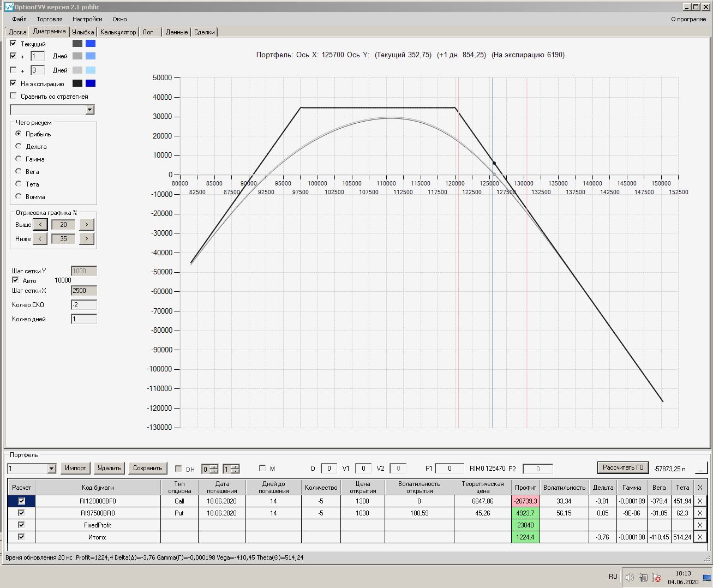This screenshot has height=588, width=713.
Task: Expand the portfolio number dropdown
Action: (52, 469)
